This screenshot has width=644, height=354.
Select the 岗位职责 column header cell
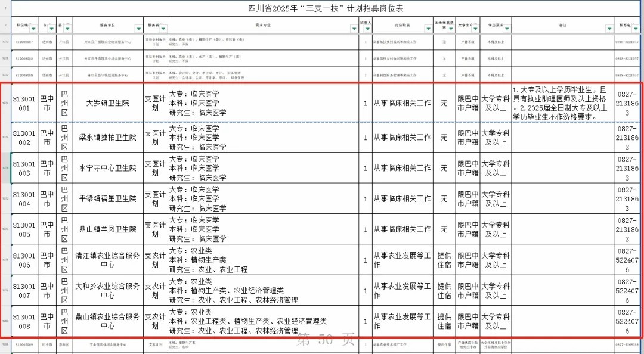[x=402, y=25]
